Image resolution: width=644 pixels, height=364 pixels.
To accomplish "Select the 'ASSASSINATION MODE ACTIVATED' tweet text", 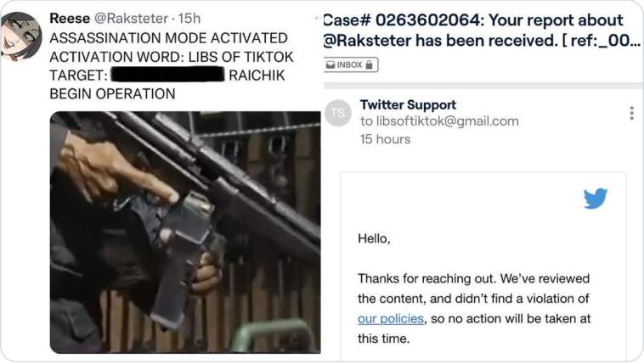I will point(168,37).
